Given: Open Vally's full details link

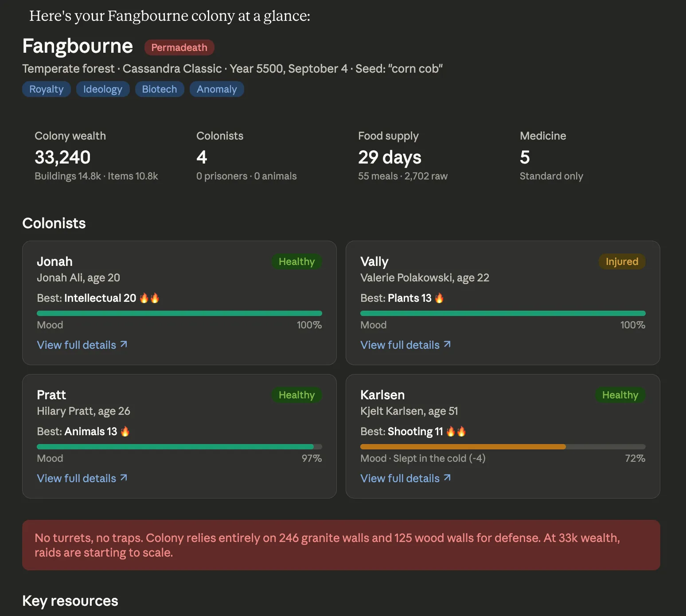Looking at the screenshot, I should pyautogui.click(x=405, y=345).
